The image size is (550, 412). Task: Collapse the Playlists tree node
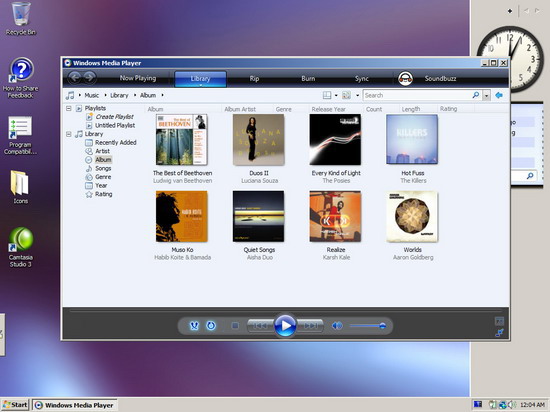pos(69,108)
